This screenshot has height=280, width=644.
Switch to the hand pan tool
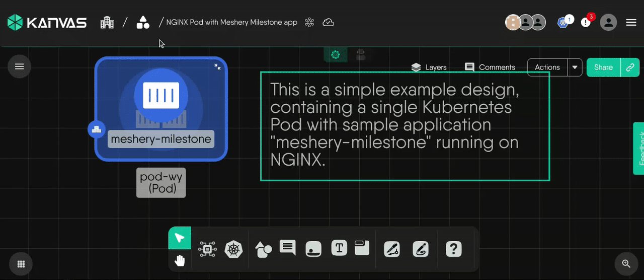[x=180, y=260]
